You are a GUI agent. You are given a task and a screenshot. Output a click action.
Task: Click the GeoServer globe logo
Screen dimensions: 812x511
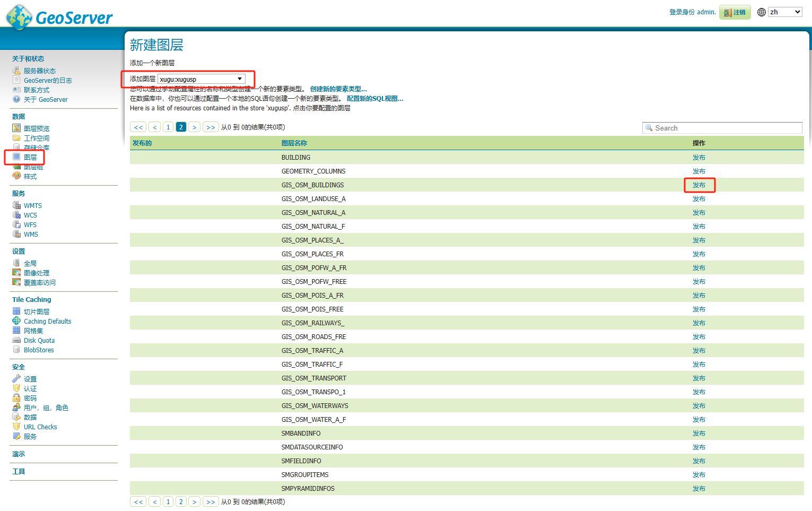coord(19,17)
